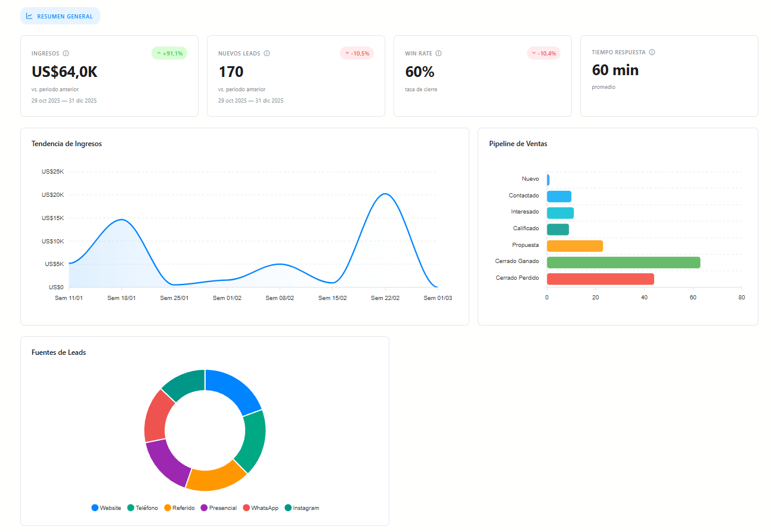Click the info icon next to WIN RATE
The height and width of the screenshot is (532, 771).
pyautogui.click(x=439, y=53)
